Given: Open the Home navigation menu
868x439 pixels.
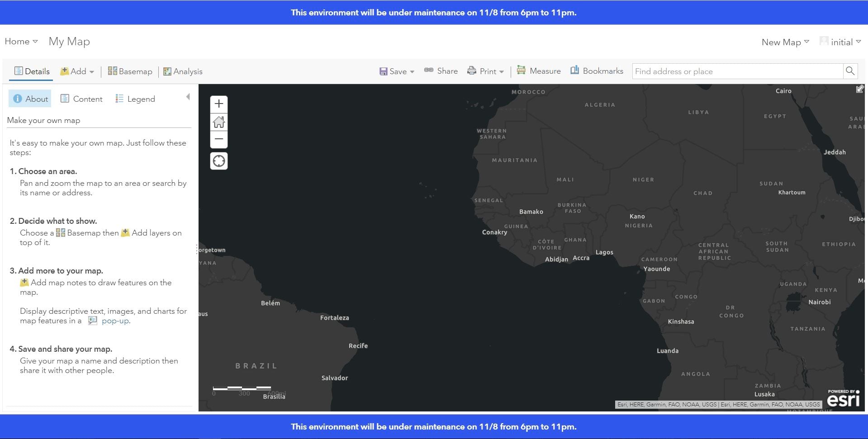Looking at the screenshot, I should click(20, 41).
